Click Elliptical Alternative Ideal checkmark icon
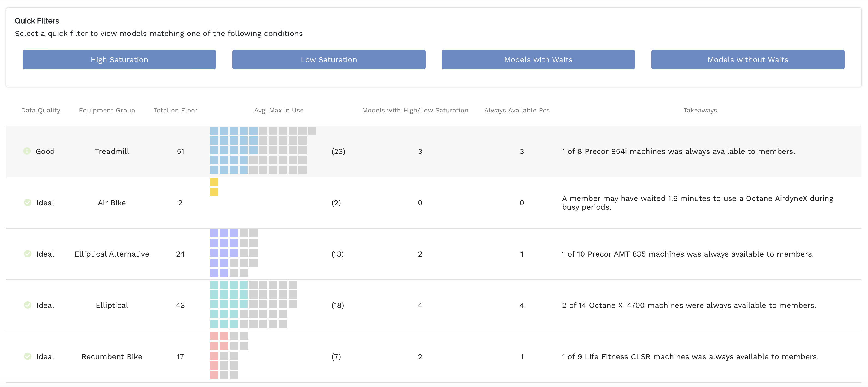 click(28, 254)
